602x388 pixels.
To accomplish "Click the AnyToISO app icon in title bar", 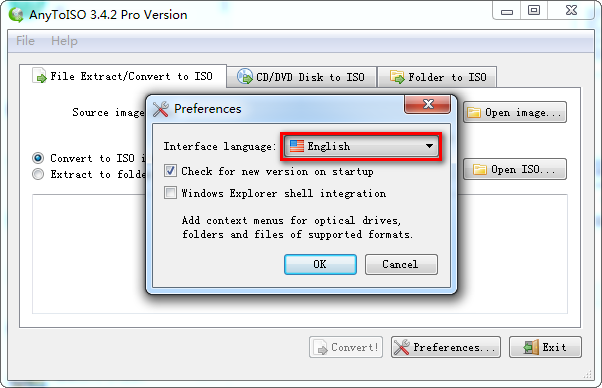I will point(16,15).
